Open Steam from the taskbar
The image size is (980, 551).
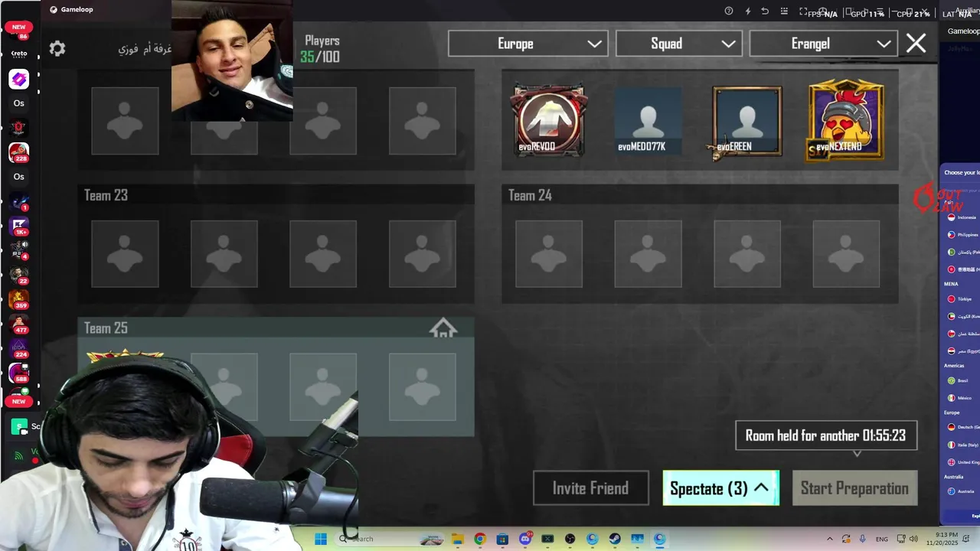[615, 539]
